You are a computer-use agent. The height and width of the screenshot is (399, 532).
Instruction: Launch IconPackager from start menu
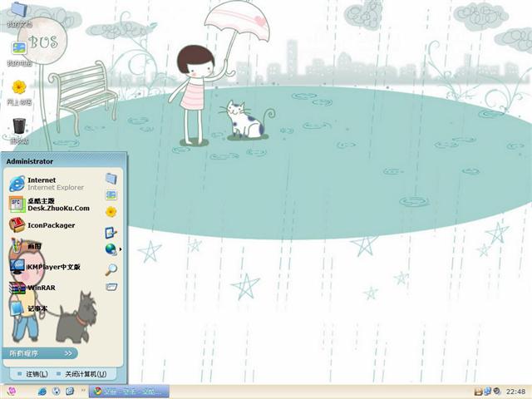42,225
